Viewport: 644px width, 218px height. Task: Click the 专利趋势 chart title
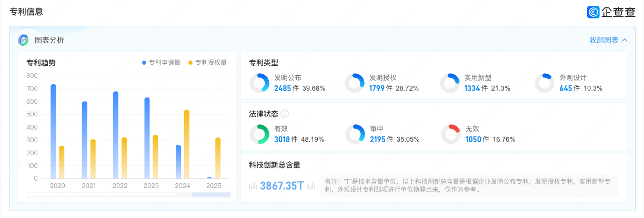tap(41, 63)
